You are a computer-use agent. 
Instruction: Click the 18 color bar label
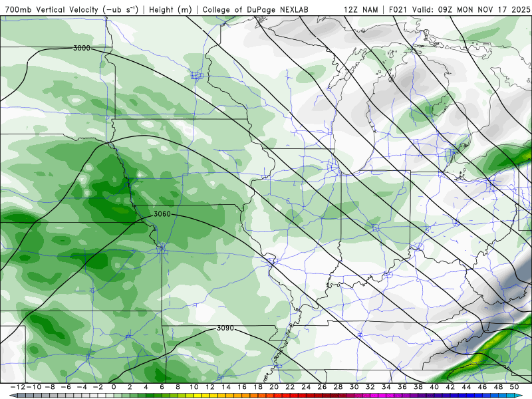tap(258, 387)
